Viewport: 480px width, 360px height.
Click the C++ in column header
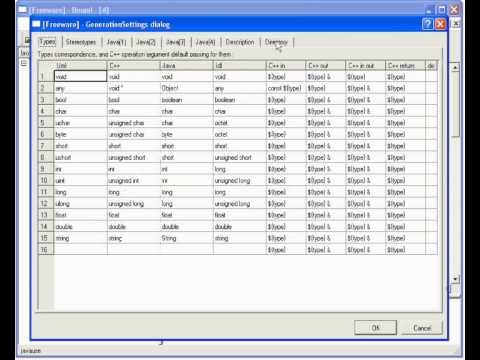point(286,65)
